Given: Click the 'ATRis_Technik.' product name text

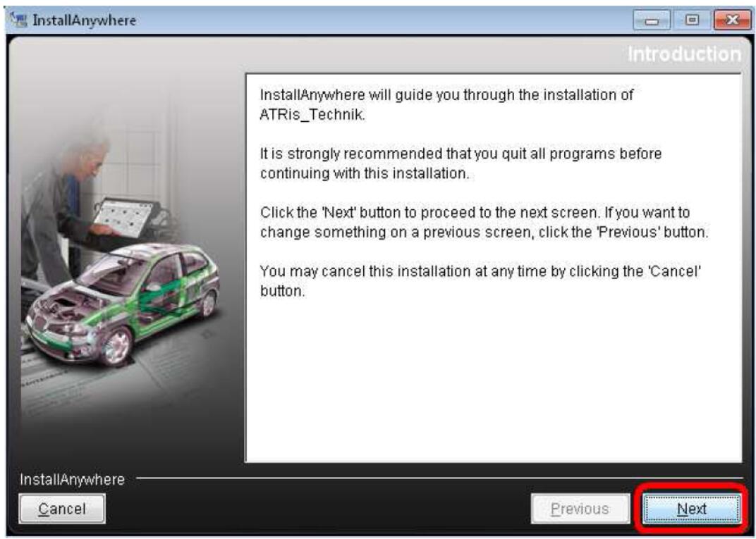Looking at the screenshot, I should coord(312,115).
